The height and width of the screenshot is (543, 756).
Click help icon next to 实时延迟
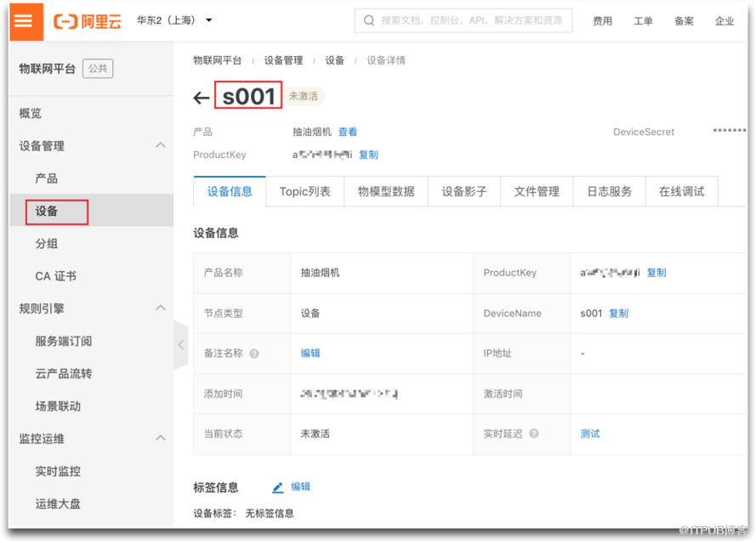pyautogui.click(x=534, y=433)
